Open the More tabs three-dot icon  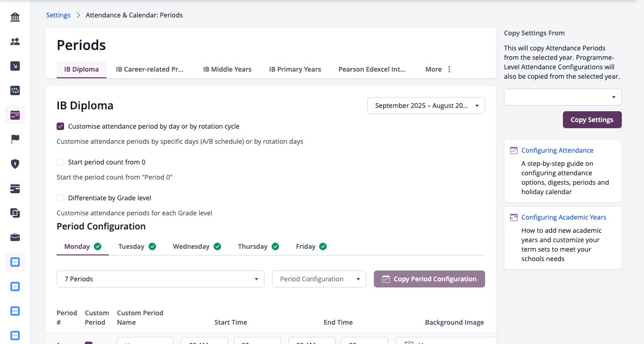tap(449, 69)
